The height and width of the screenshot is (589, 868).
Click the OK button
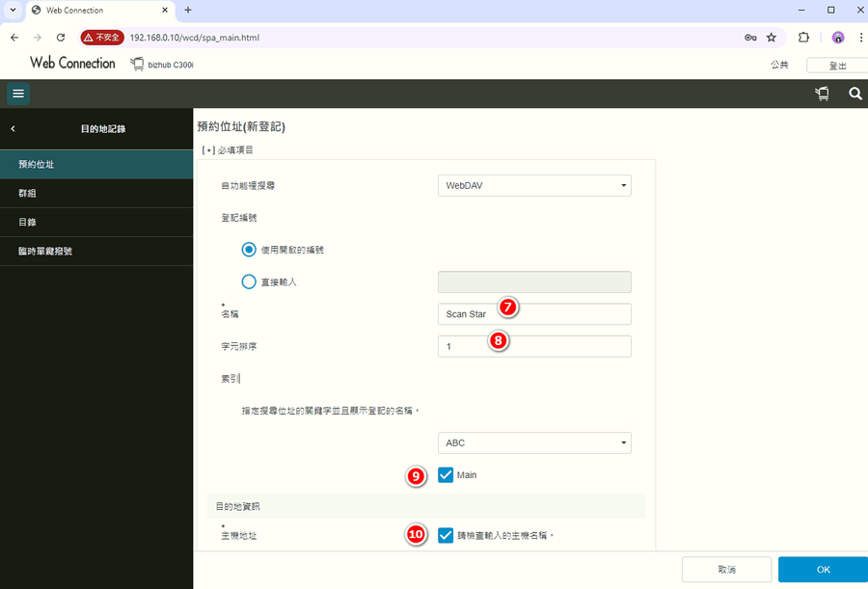(823, 570)
